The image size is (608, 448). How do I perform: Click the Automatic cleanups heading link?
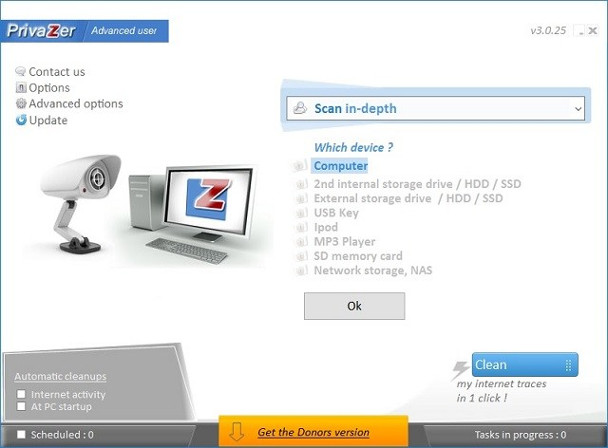click(x=60, y=377)
